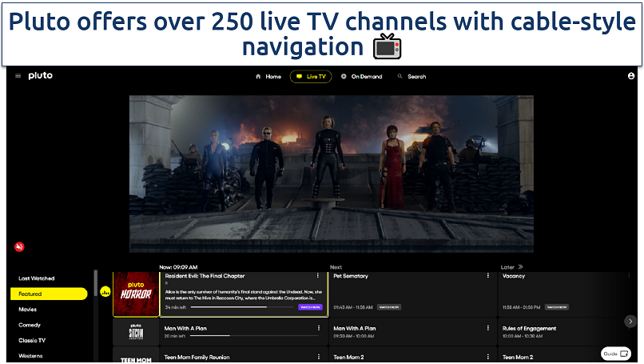Open the user account profile icon

[631, 76]
